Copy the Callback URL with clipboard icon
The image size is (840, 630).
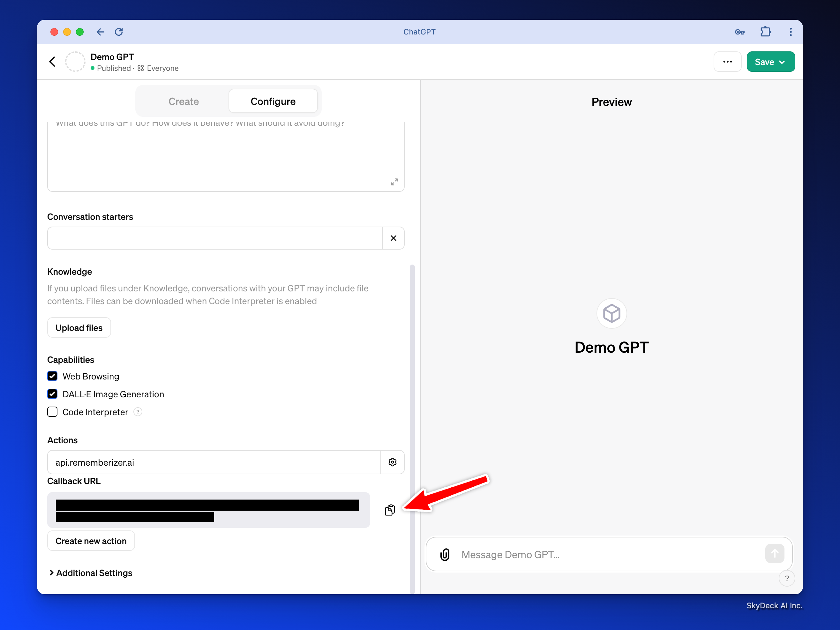coord(390,510)
